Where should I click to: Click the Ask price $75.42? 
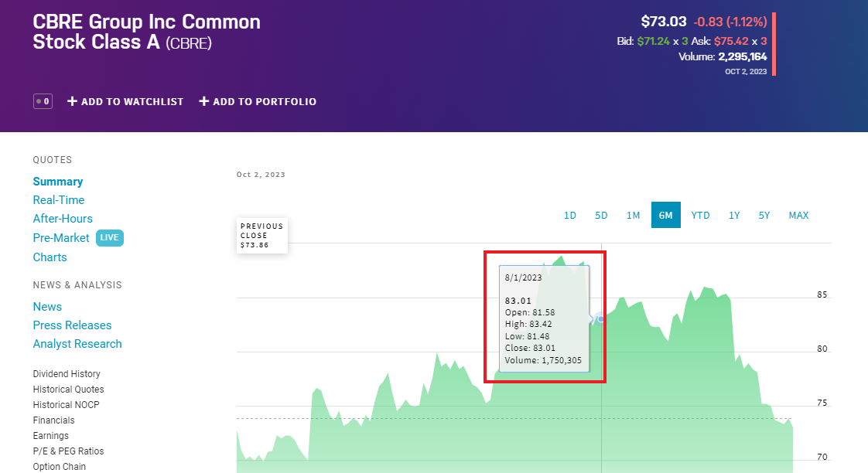731,41
